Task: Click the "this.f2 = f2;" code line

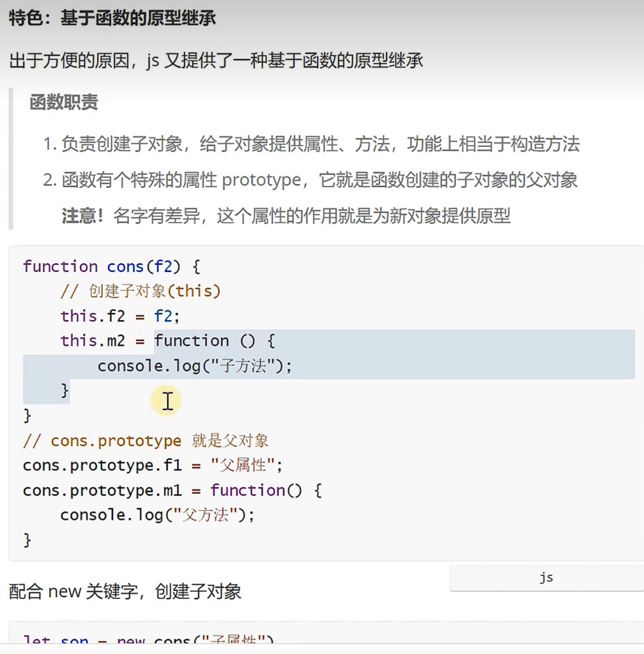Action: click(x=121, y=316)
